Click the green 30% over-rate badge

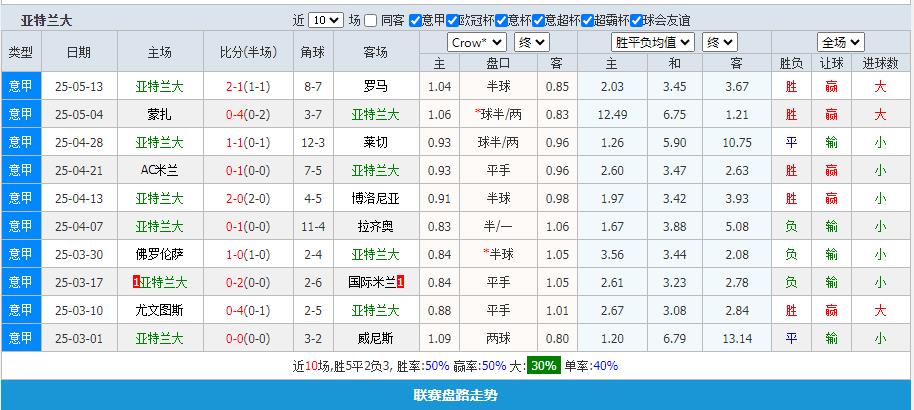pos(544,366)
